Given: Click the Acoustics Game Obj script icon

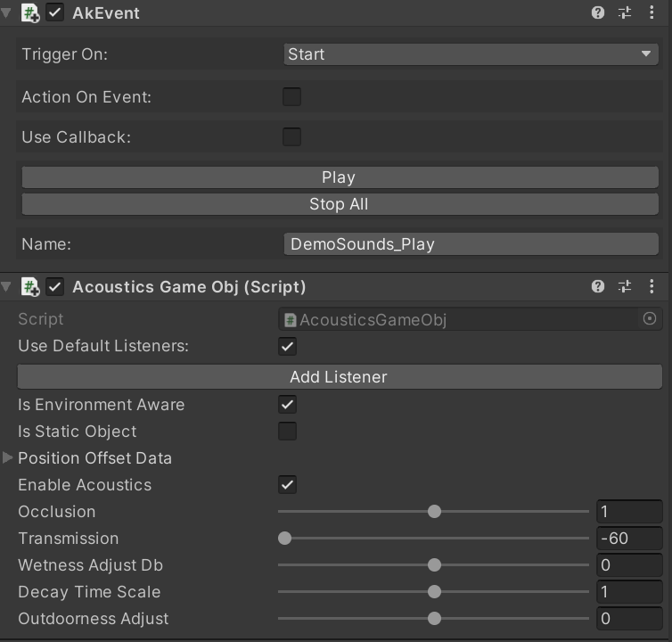Looking at the screenshot, I should [x=30, y=286].
